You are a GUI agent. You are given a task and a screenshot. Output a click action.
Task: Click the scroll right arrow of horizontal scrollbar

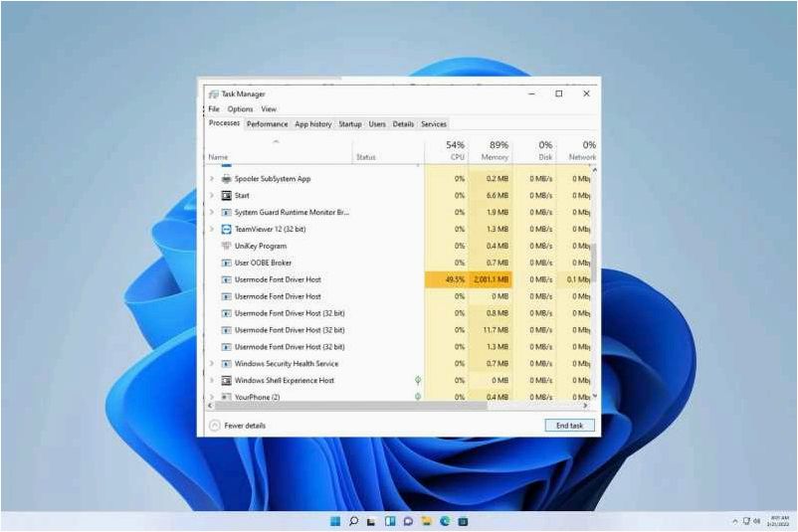pos(586,406)
